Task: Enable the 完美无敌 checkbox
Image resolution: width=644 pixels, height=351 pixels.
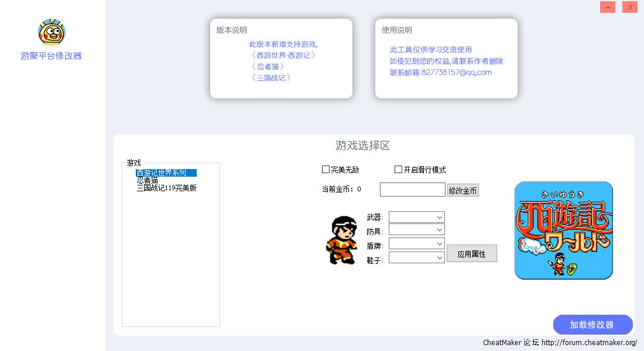Action: pyautogui.click(x=326, y=170)
